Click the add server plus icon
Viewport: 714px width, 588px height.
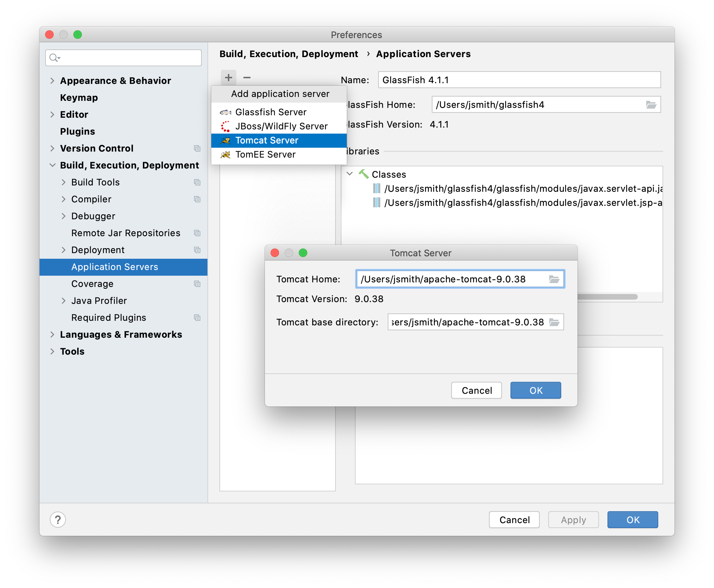coord(228,77)
